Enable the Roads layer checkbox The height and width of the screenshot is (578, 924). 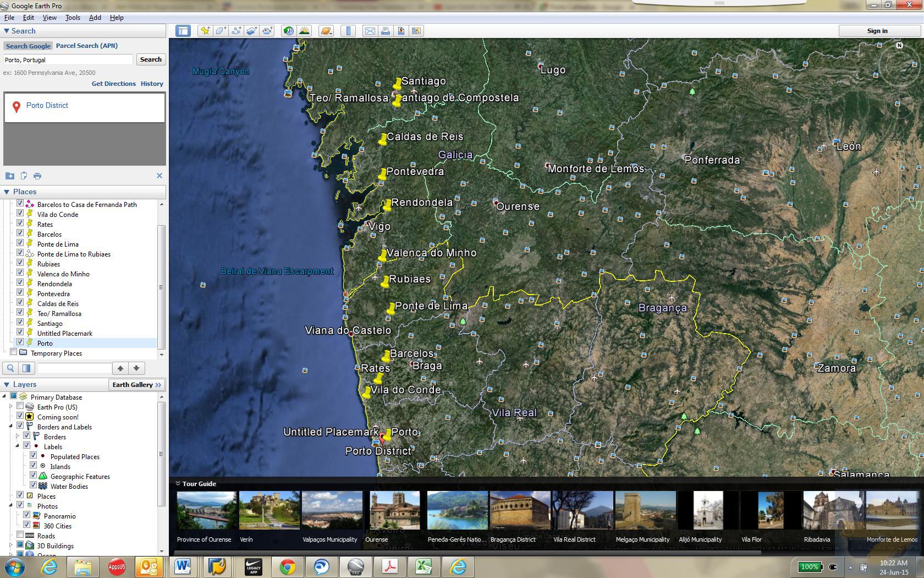coord(20,535)
